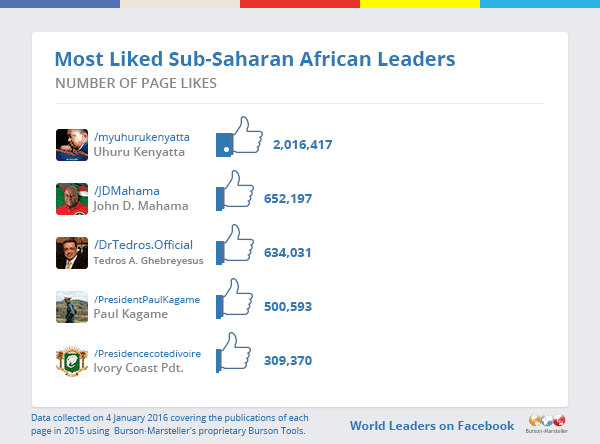Viewport: 600px width, 444px height.
Task: Select John D. Mahama's profile photo
Action: [x=72, y=199]
